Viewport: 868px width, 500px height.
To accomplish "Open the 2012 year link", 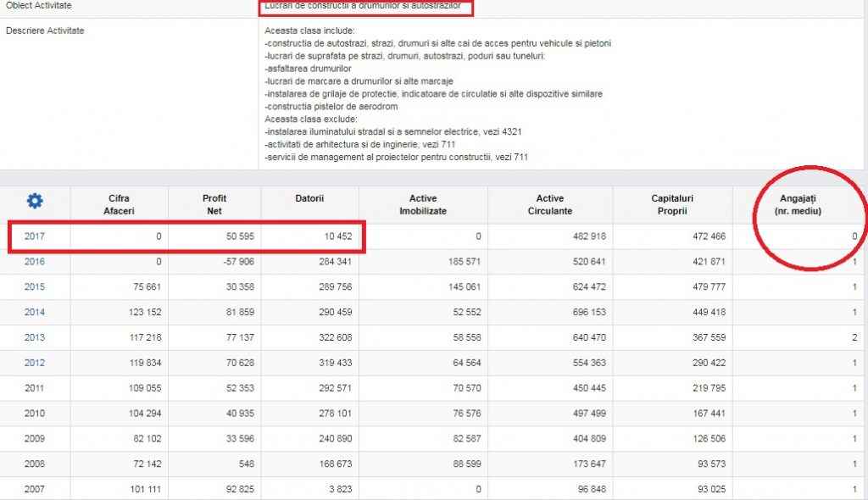I will 35,364.
